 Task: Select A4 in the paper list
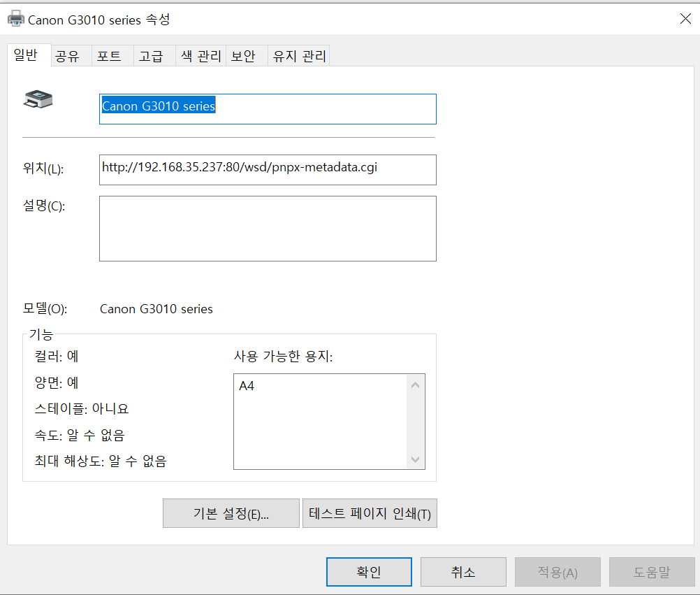point(247,386)
